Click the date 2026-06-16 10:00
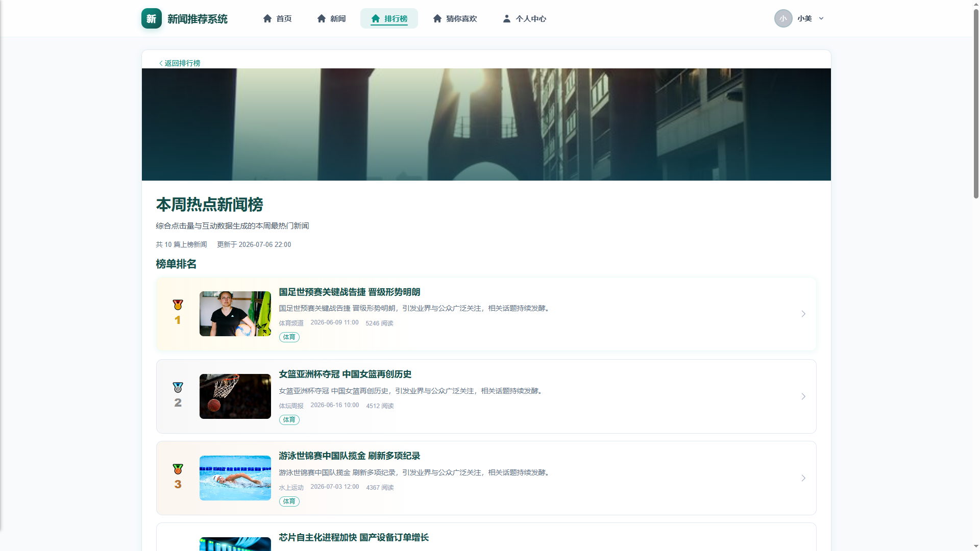 click(x=334, y=405)
